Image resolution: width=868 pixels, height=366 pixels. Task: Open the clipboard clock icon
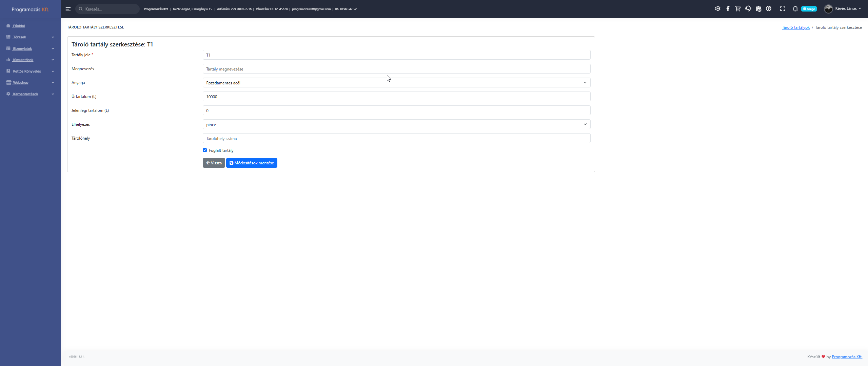point(758,9)
